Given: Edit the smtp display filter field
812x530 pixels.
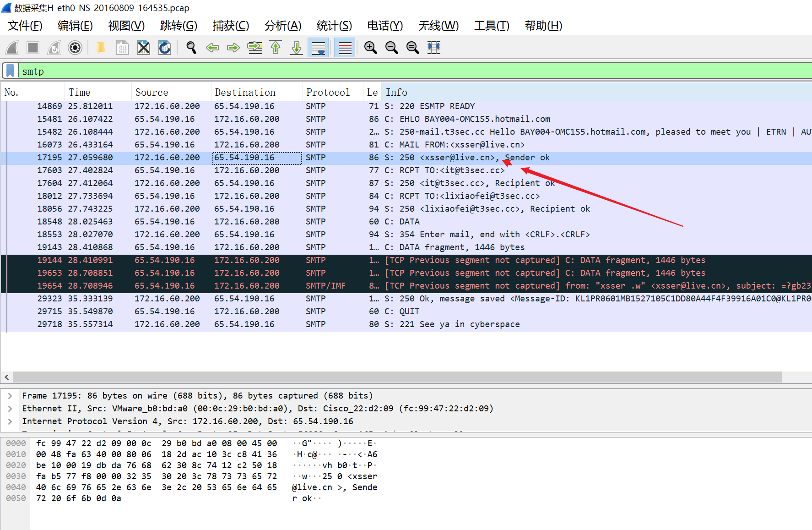Looking at the screenshot, I should coord(414,71).
